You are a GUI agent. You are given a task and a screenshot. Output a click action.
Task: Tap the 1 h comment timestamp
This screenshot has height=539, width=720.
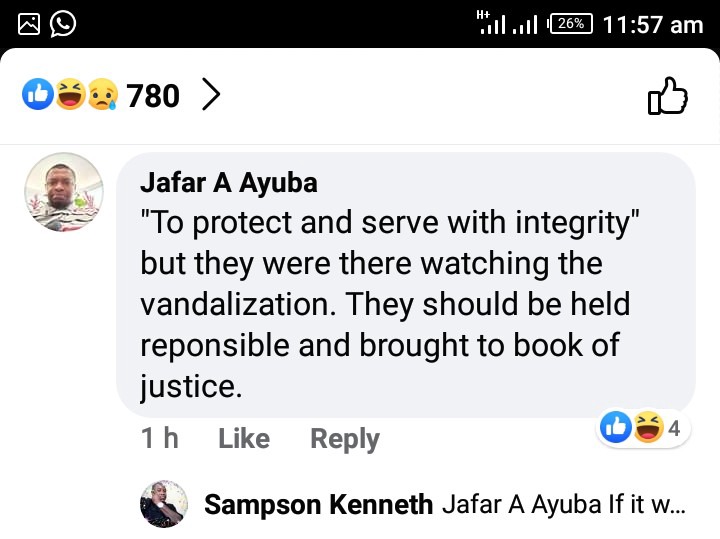point(159,438)
